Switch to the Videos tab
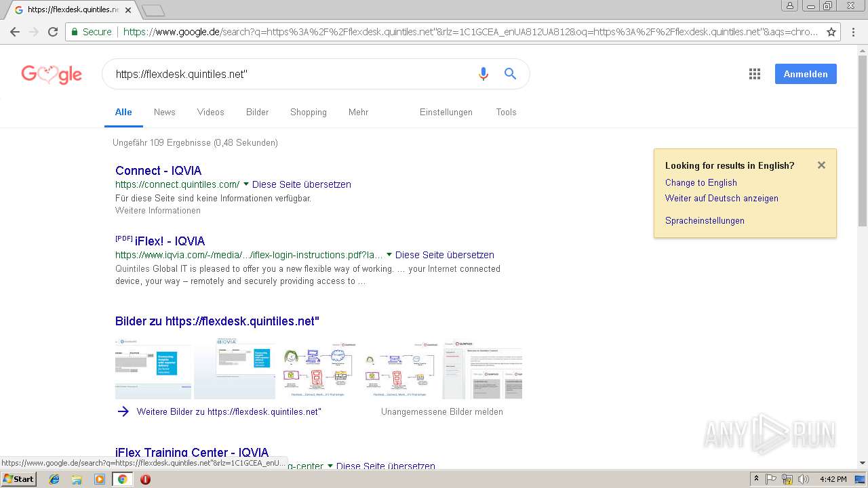Viewport: 868px width, 488px height. coord(210,112)
